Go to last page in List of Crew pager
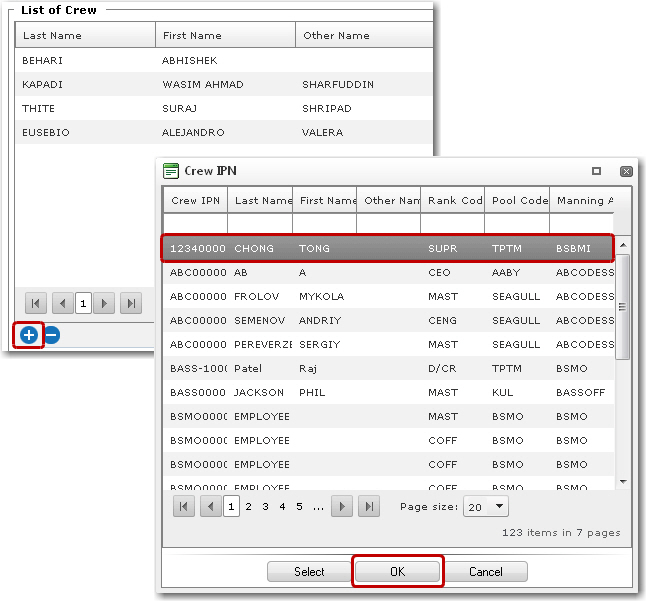 pos(131,303)
